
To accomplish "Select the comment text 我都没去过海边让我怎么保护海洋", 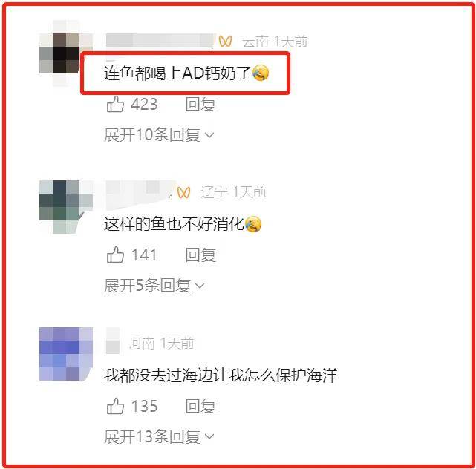I will [221, 375].
